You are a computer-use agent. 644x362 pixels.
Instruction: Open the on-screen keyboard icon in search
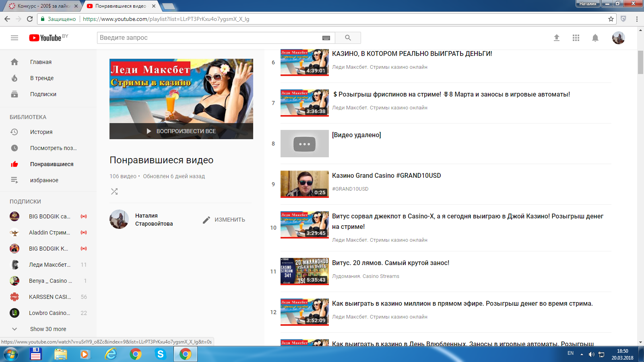326,38
